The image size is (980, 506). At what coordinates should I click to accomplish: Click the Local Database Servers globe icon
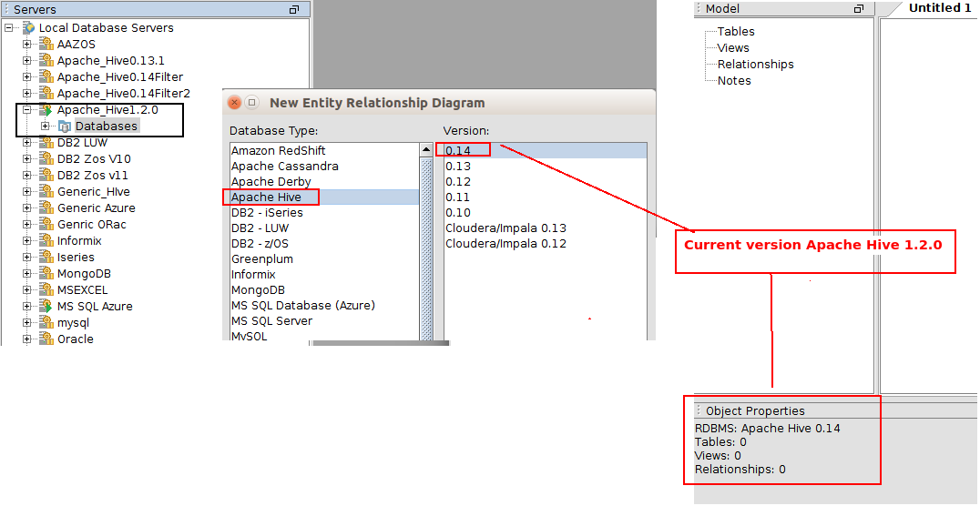(x=29, y=27)
